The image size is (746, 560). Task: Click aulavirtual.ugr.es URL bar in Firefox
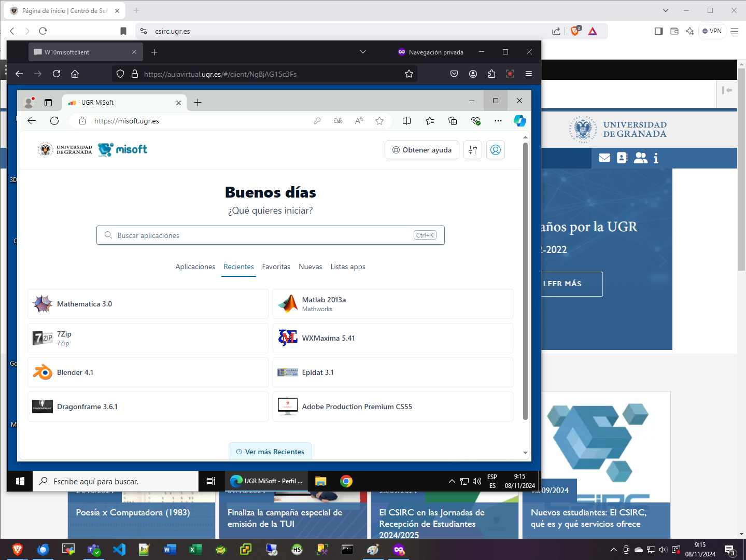[264, 74]
